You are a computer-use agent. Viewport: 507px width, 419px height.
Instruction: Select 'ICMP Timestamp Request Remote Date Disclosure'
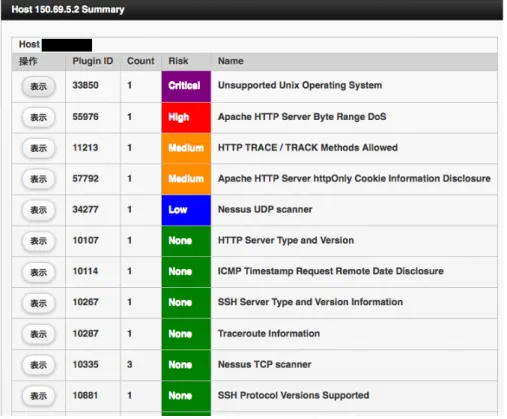coord(330,271)
